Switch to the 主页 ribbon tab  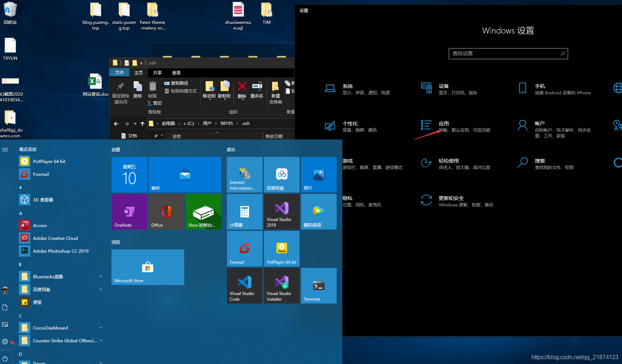[x=139, y=73]
